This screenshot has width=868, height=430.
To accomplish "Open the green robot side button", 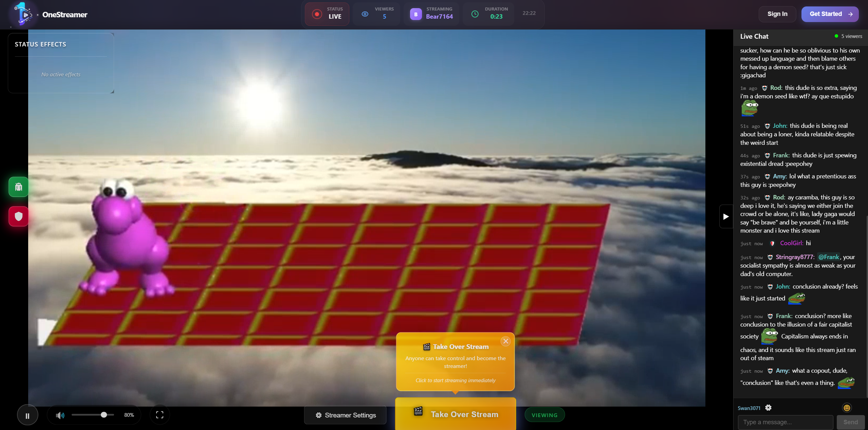I will [19, 187].
